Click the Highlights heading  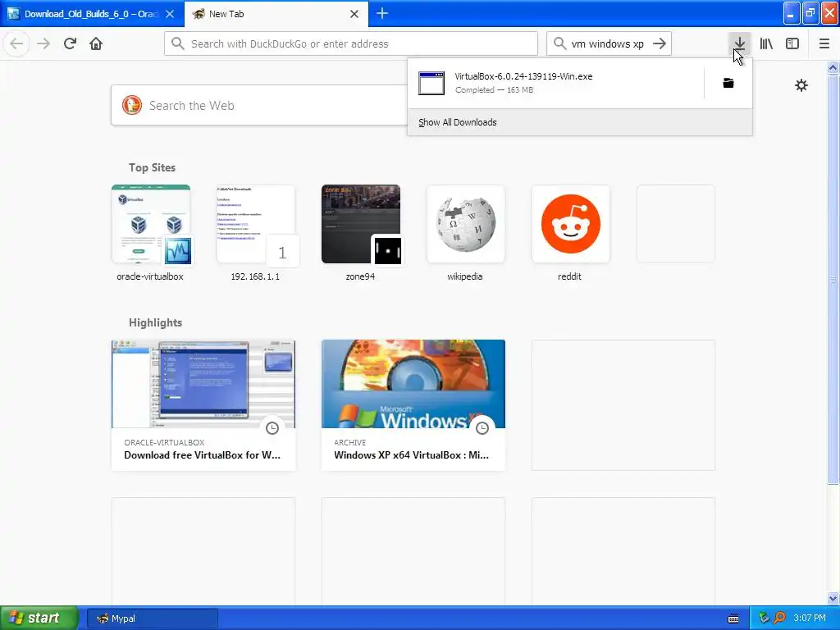[155, 322]
